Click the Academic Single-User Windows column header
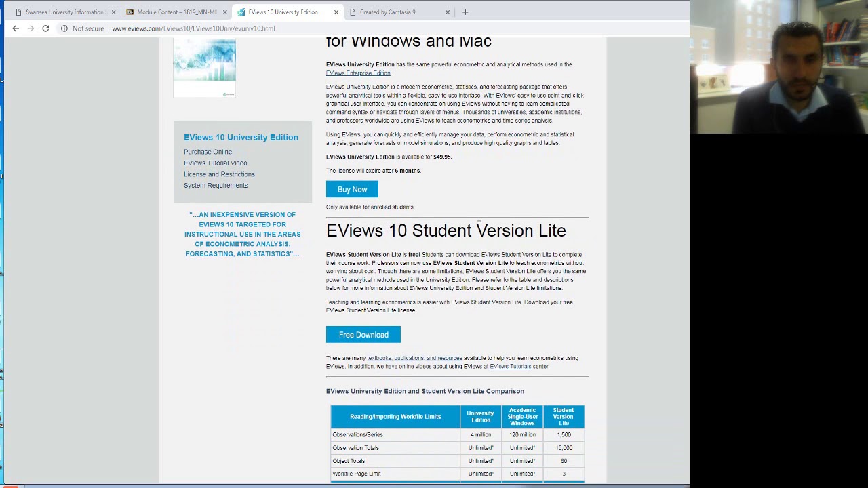The width and height of the screenshot is (868, 488). coord(522,417)
